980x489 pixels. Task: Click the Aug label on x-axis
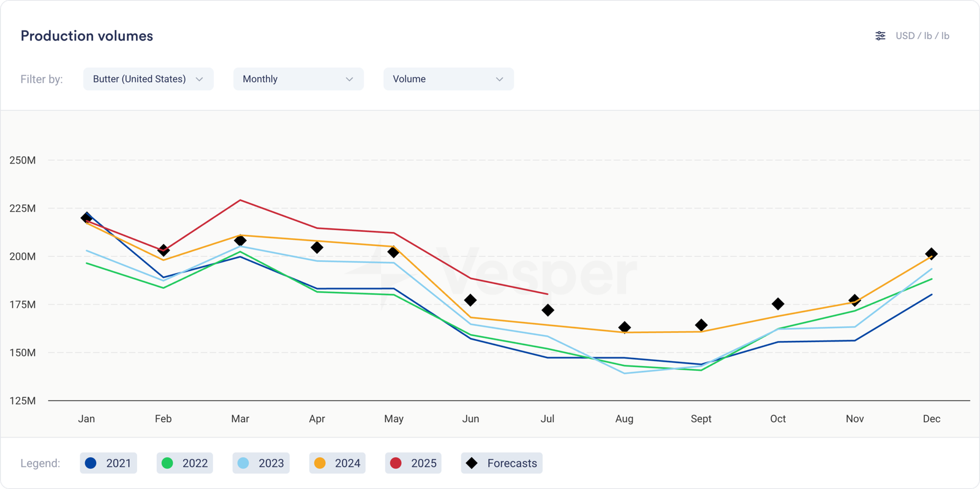pyautogui.click(x=624, y=419)
